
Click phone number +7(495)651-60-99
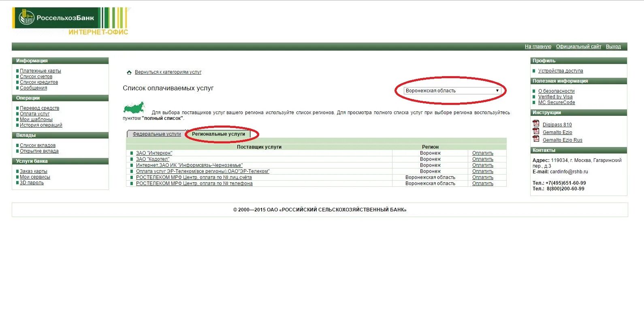click(x=565, y=183)
